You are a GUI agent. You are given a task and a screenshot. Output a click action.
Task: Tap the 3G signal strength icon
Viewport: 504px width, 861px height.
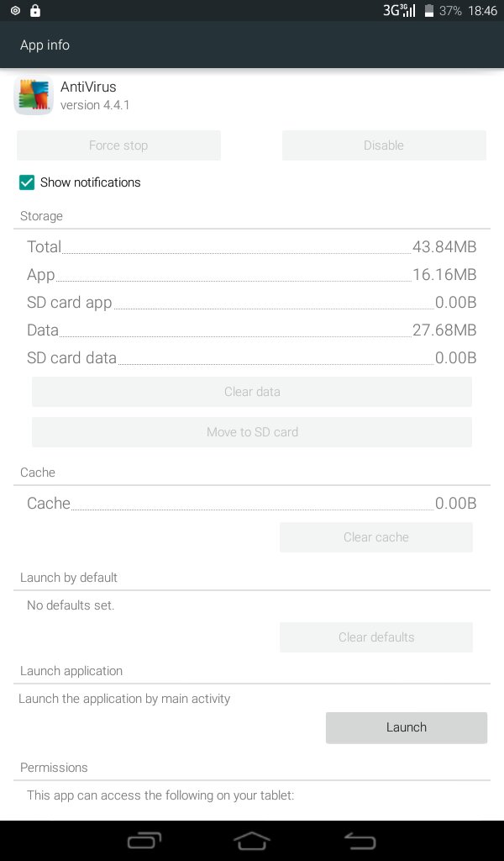399,10
